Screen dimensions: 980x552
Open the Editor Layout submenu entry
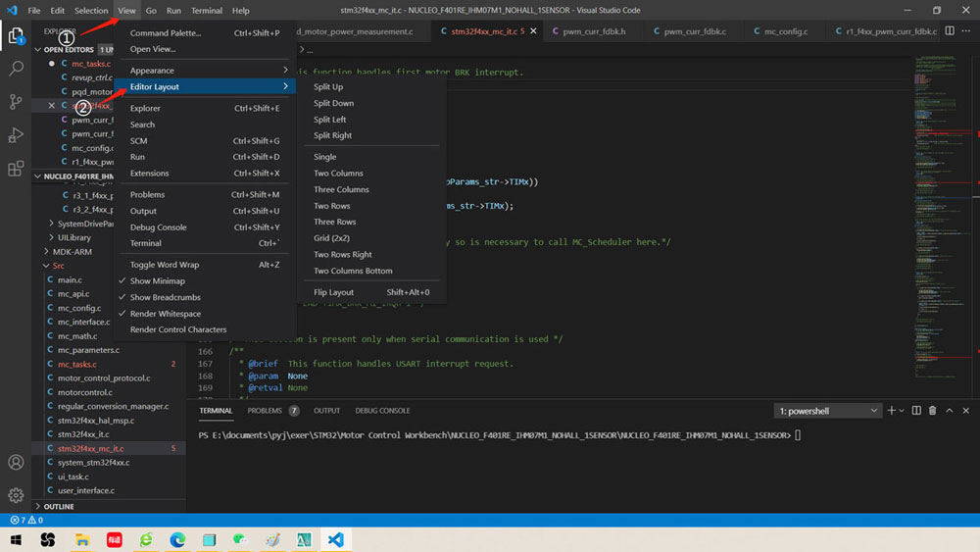204,86
